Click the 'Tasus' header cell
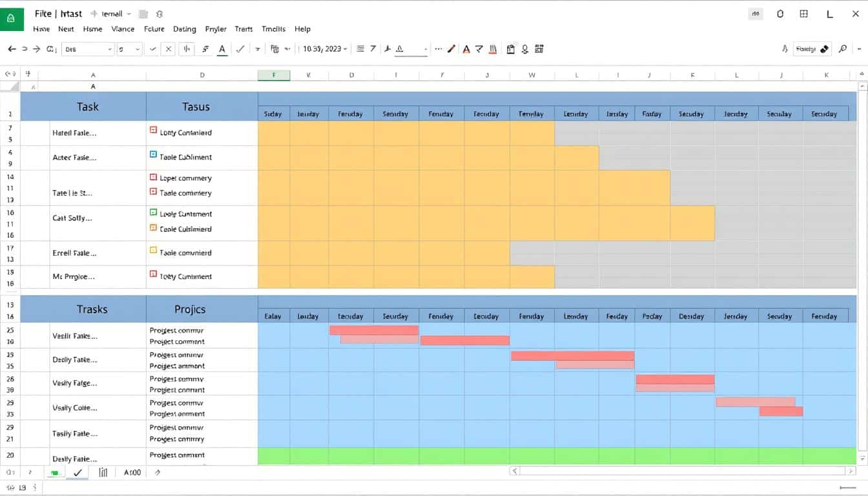 pos(202,107)
